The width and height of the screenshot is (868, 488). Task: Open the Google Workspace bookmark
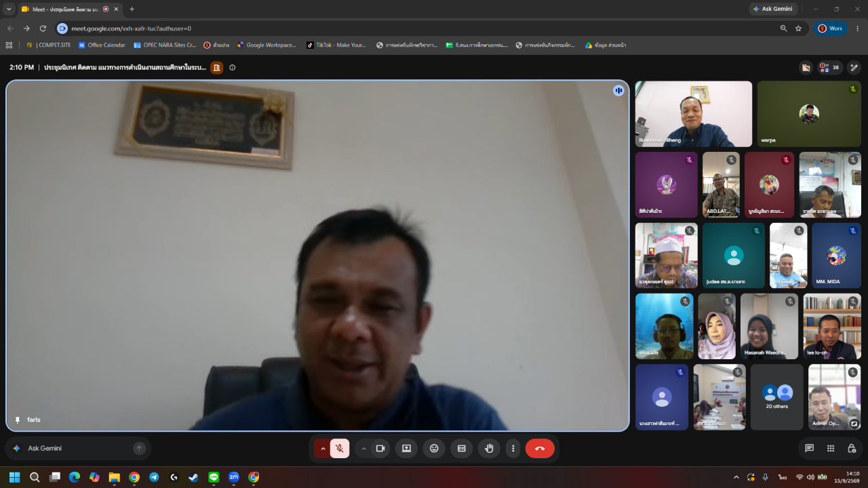(x=267, y=45)
